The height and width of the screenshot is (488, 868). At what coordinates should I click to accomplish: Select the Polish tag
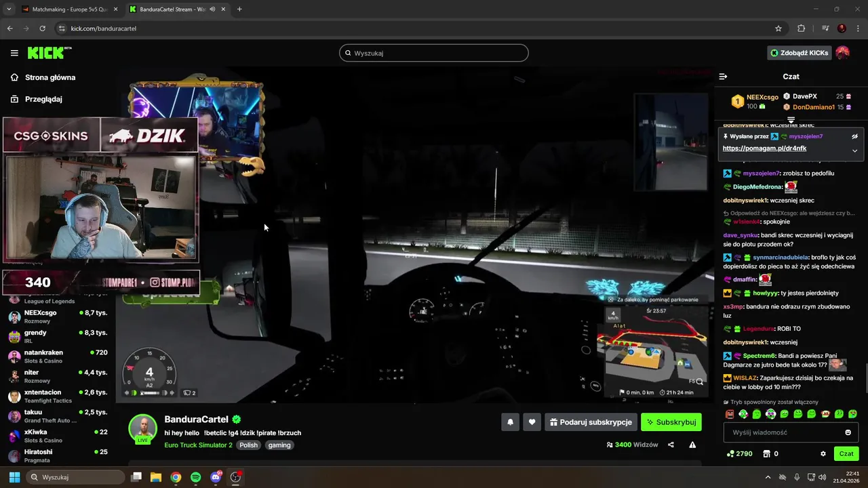tap(248, 445)
